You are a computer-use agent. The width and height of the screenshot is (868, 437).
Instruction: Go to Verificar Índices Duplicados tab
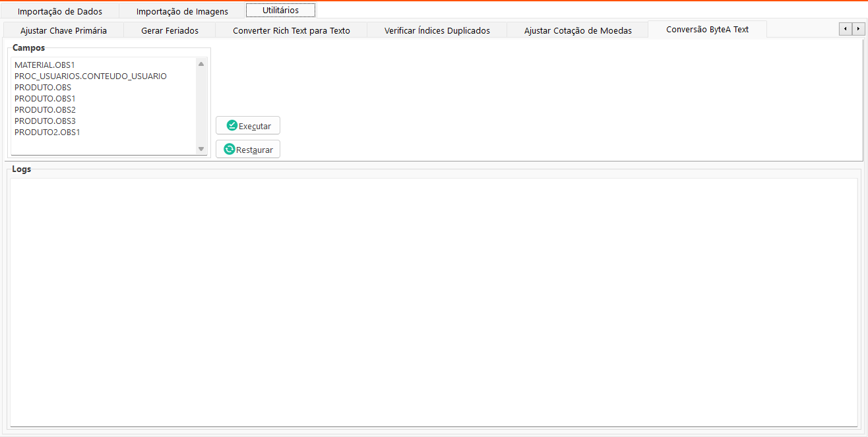pyautogui.click(x=437, y=30)
